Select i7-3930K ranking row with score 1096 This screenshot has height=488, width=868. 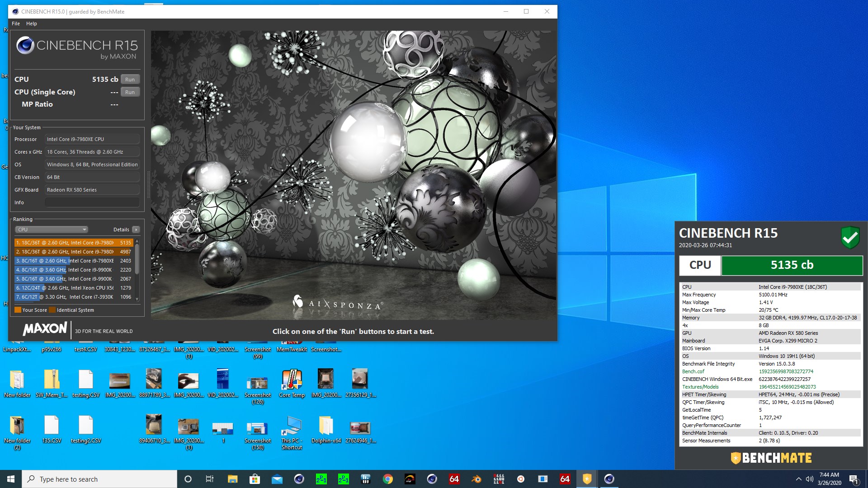[74, 297]
